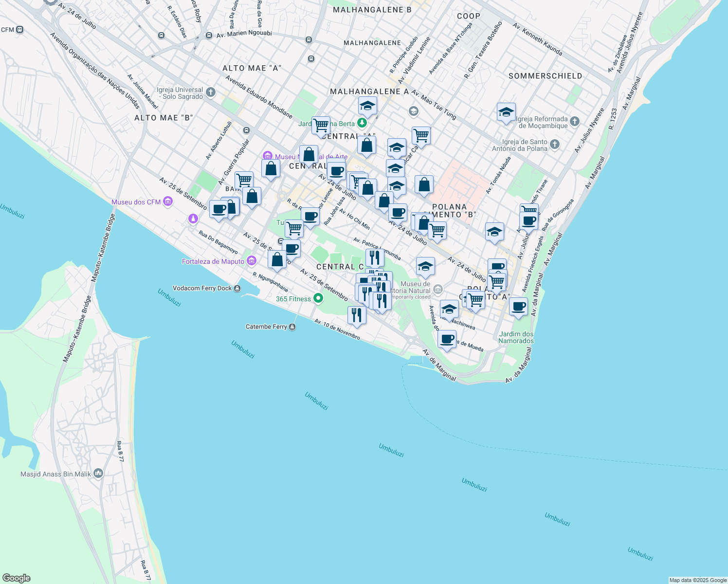728x584 pixels.
Task: Click the Vodacom Ferry Dock icon
Action: (x=237, y=288)
